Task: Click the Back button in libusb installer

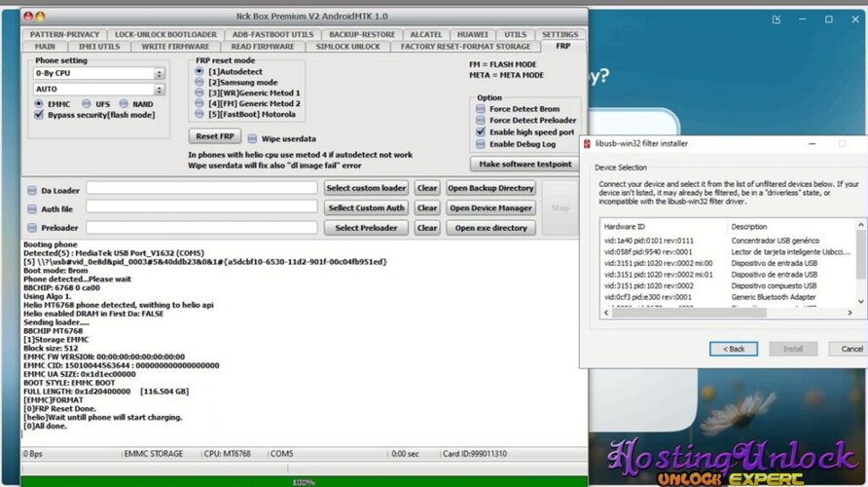Action: 734,349
